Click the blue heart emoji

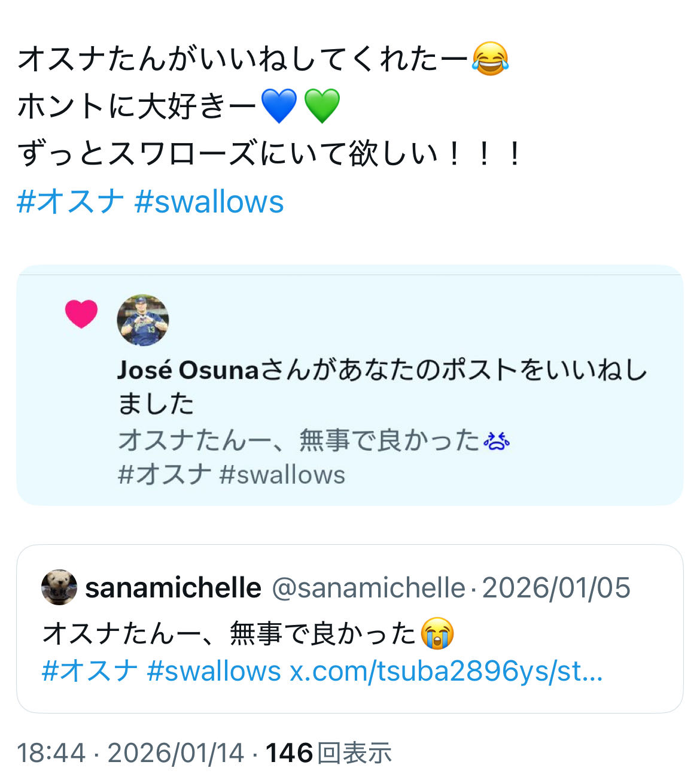(279, 106)
